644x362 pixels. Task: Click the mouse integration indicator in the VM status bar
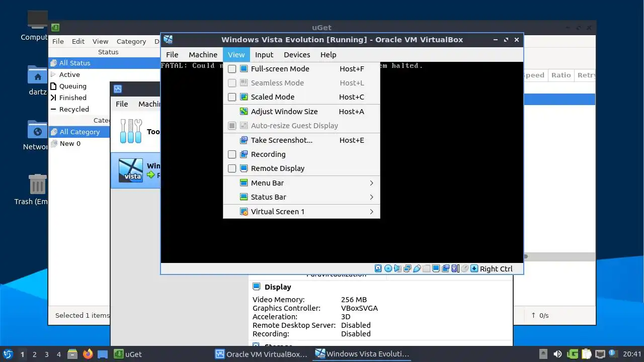(464, 268)
